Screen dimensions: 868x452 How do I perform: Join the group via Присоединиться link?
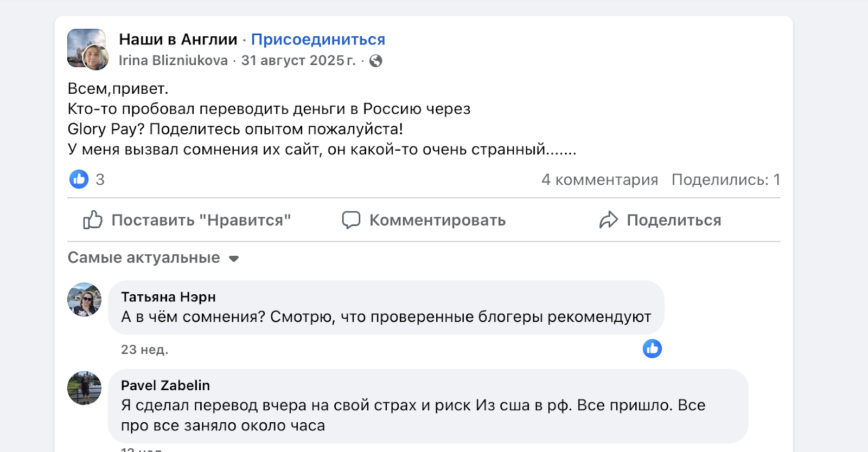[x=318, y=40]
